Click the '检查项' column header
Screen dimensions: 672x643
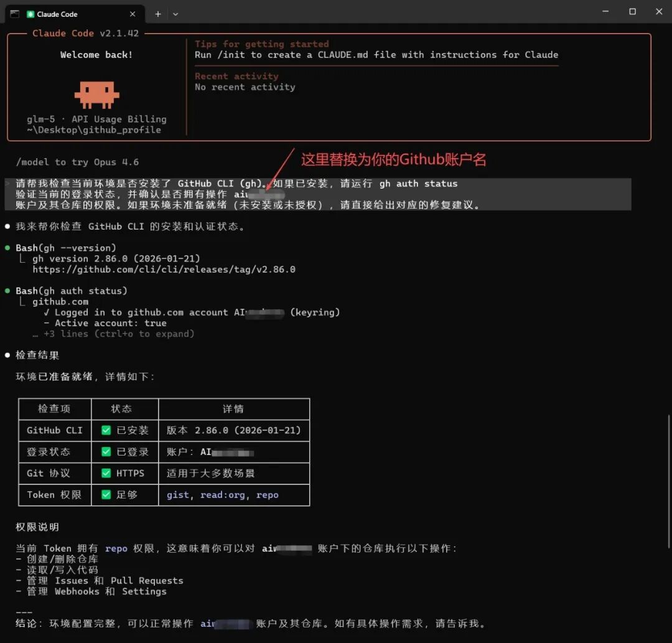pyautogui.click(x=54, y=409)
